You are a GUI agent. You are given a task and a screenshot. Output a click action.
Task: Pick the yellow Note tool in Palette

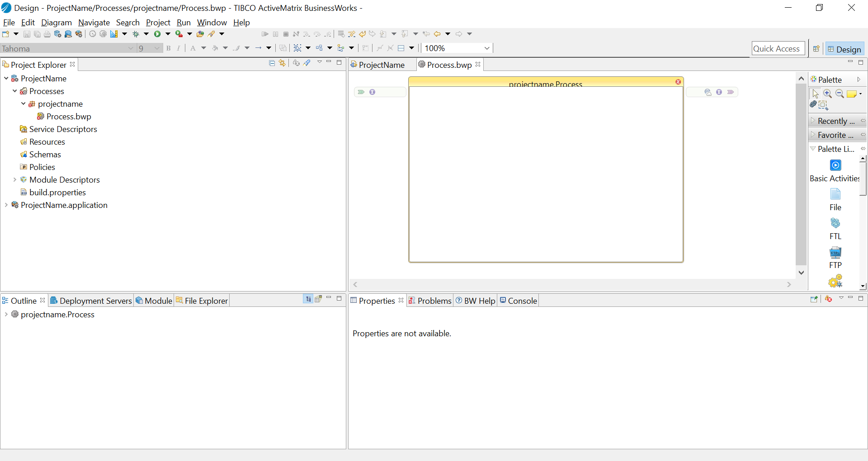(x=851, y=94)
